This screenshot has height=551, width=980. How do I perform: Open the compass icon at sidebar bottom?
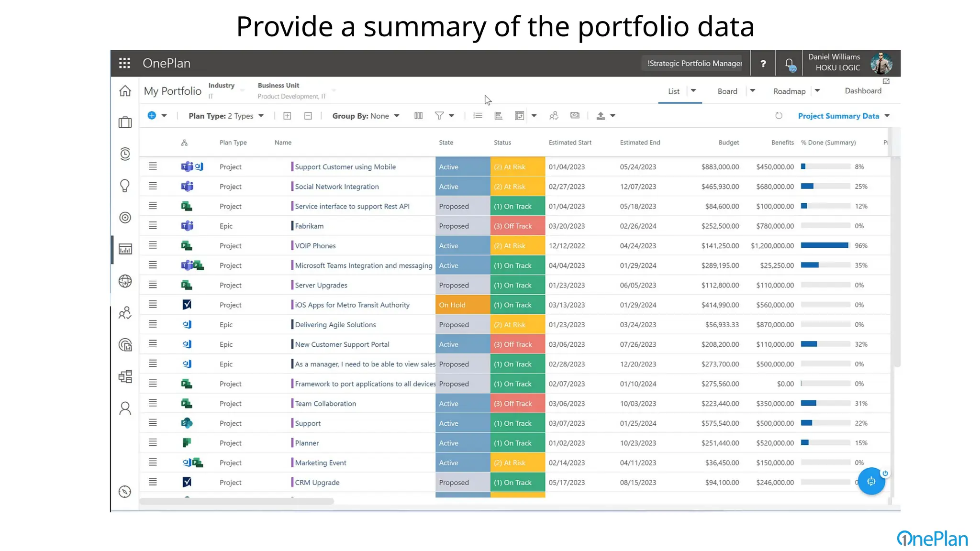tap(125, 492)
